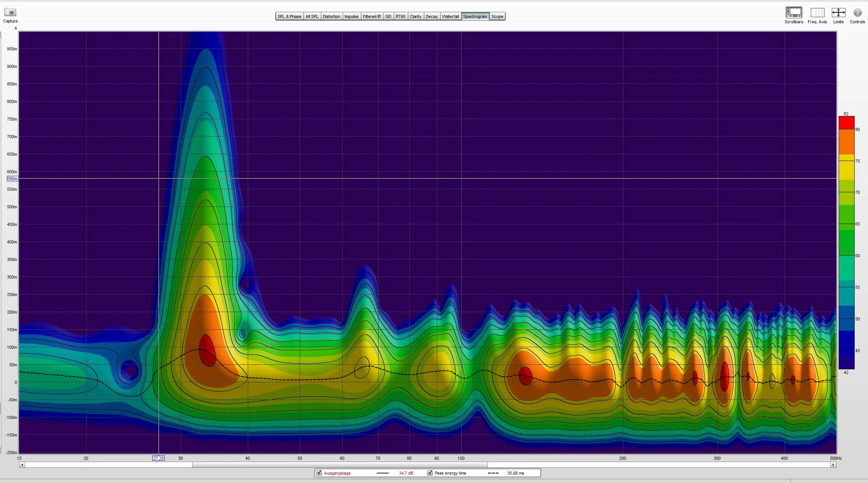The width and height of the screenshot is (868, 483).
Task: Open the Freq. Axis icon
Action: click(x=817, y=13)
